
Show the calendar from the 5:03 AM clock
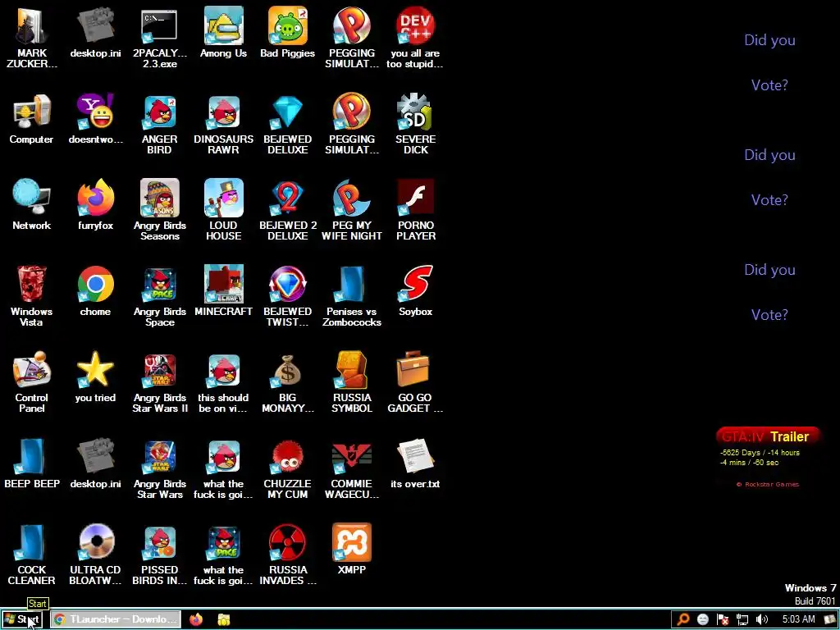click(x=798, y=619)
